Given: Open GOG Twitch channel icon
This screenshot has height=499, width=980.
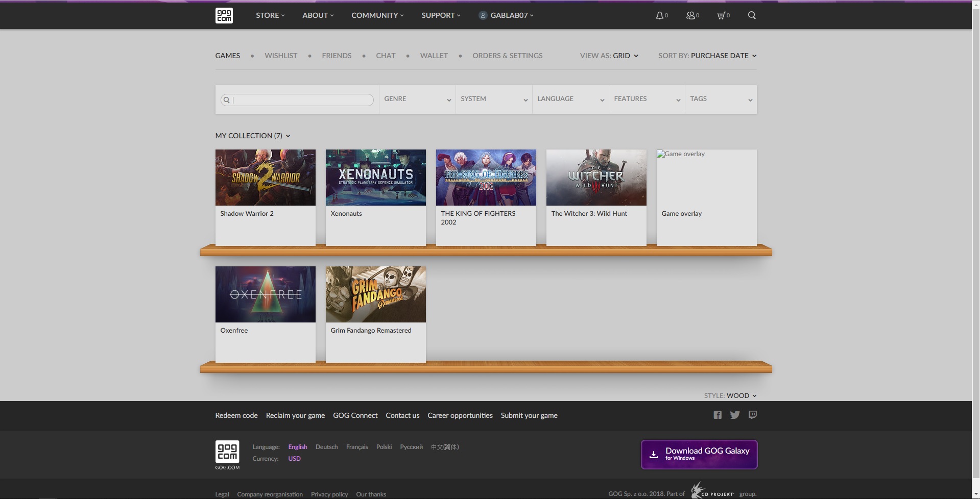Looking at the screenshot, I should (x=753, y=415).
